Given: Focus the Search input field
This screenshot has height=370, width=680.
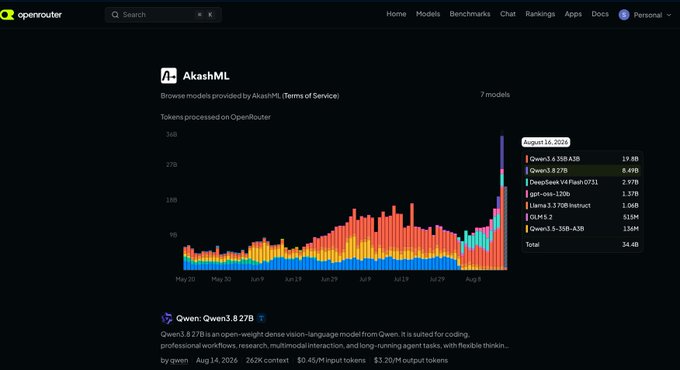Looking at the screenshot, I should click(163, 15).
